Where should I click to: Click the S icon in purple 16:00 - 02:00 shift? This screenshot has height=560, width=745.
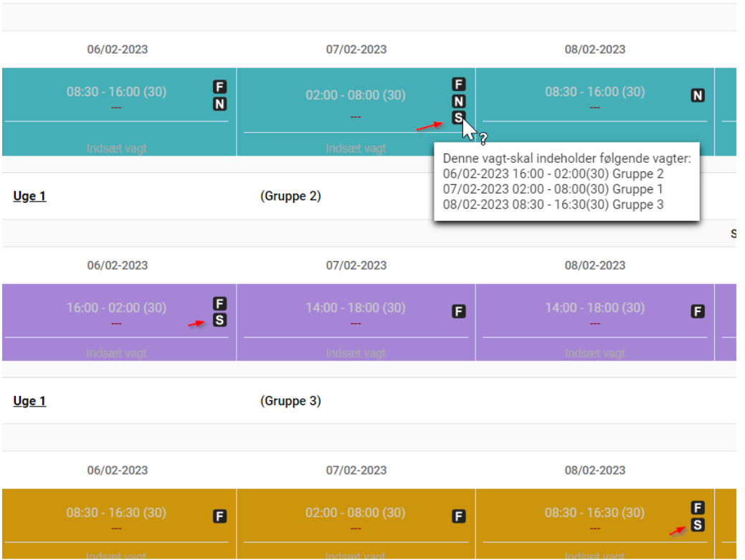click(x=220, y=320)
